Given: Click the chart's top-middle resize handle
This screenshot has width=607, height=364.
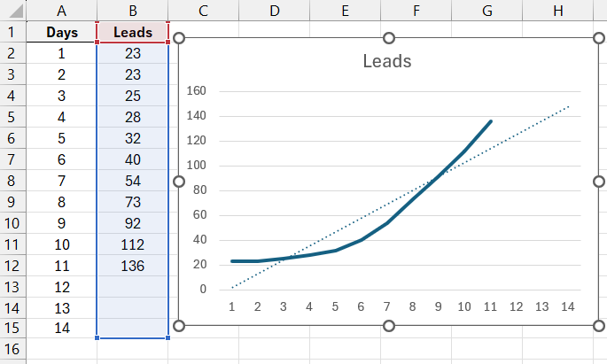Looking at the screenshot, I should point(388,38).
